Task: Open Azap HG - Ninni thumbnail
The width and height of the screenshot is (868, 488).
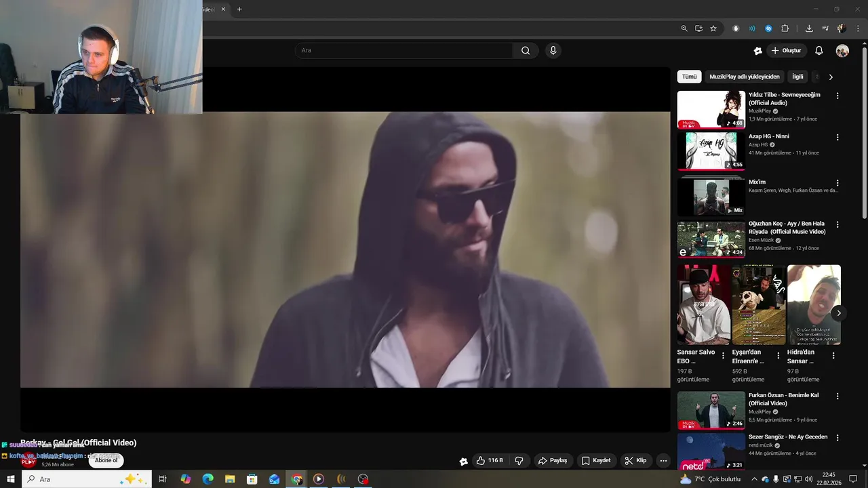Action: click(711, 151)
